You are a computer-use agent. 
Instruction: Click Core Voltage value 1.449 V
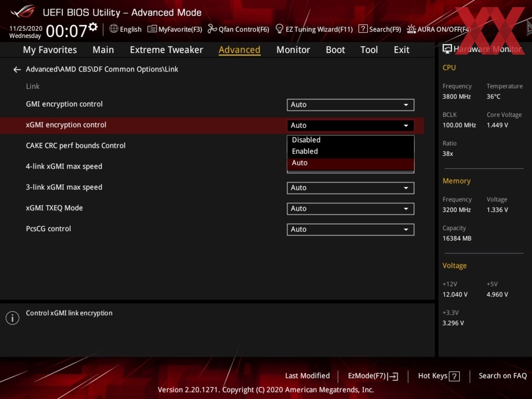pyautogui.click(x=497, y=125)
